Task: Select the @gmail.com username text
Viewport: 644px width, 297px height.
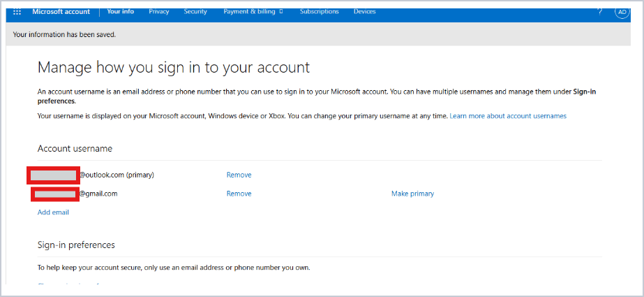Action: (x=98, y=194)
